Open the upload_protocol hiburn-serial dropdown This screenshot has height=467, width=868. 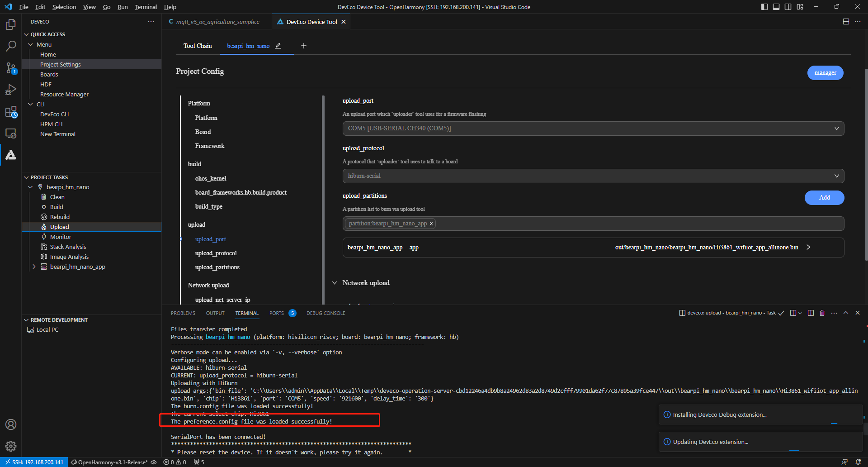pyautogui.click(x=593, y=176)
